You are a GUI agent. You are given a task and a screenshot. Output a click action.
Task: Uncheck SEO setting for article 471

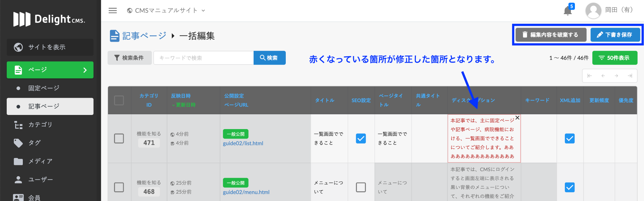point(361,138)
